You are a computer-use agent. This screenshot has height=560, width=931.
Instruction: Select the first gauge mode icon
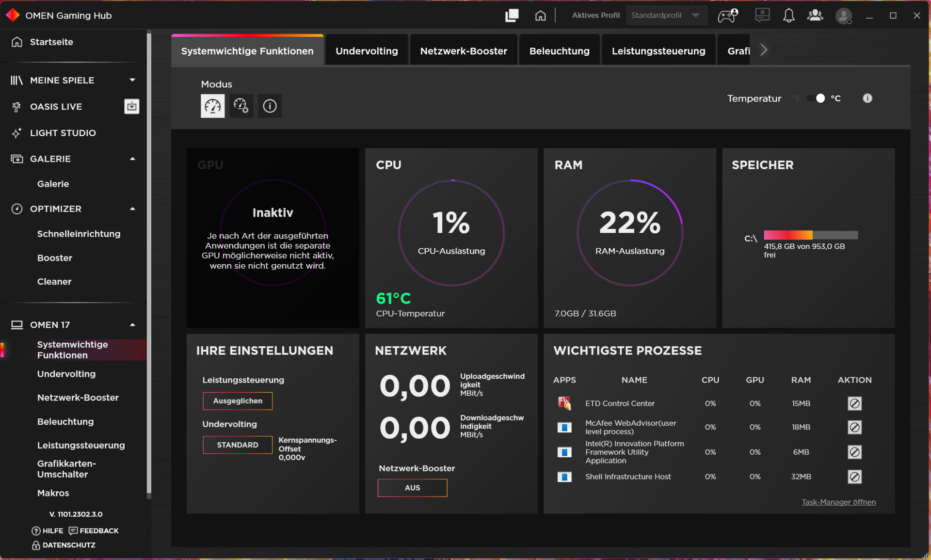(x=212, y=106)
